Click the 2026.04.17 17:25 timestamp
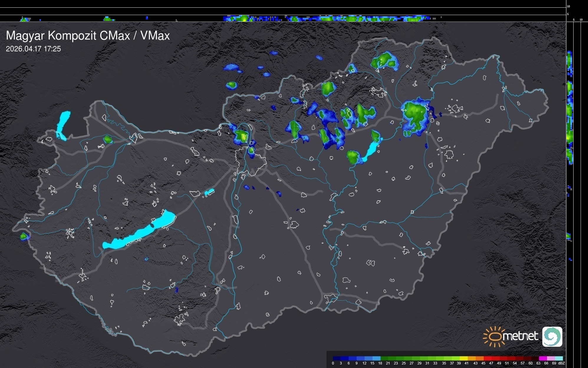588x368 pixels. coord(33,49)
